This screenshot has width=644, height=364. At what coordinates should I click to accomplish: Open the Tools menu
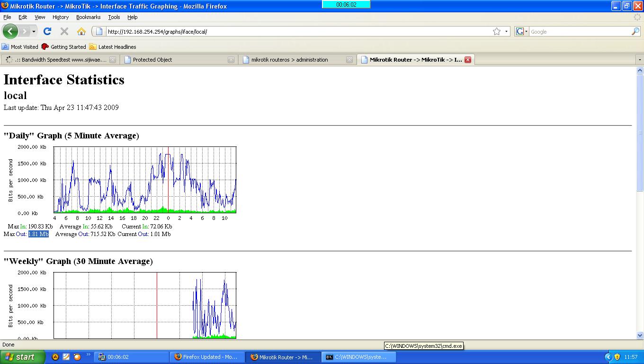coord(114,17)
